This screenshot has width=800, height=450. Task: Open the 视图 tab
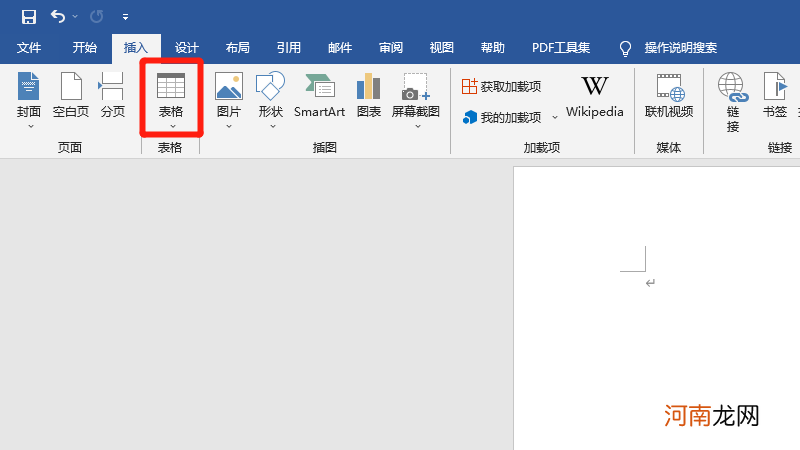click(441, 48)
